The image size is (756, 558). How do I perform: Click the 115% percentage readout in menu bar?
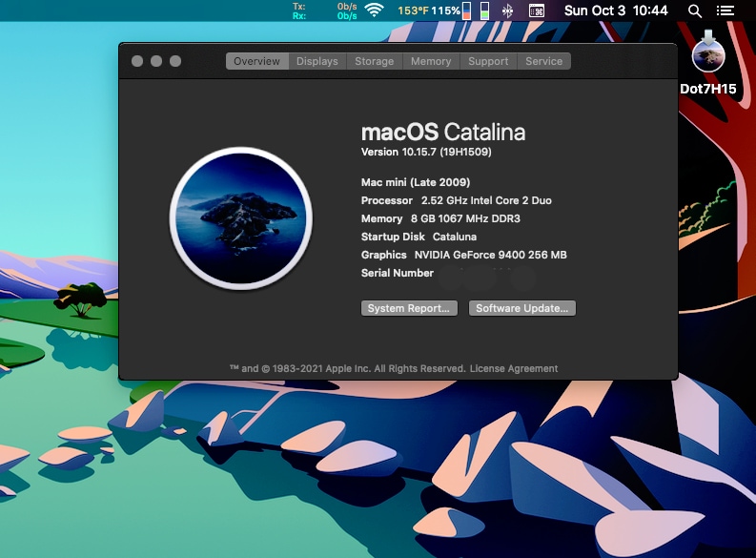click(x=445, y=10)
